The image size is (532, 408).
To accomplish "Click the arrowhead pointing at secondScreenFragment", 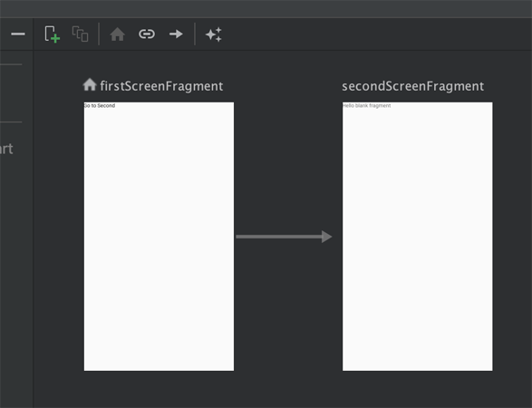I will click(327, 237).
